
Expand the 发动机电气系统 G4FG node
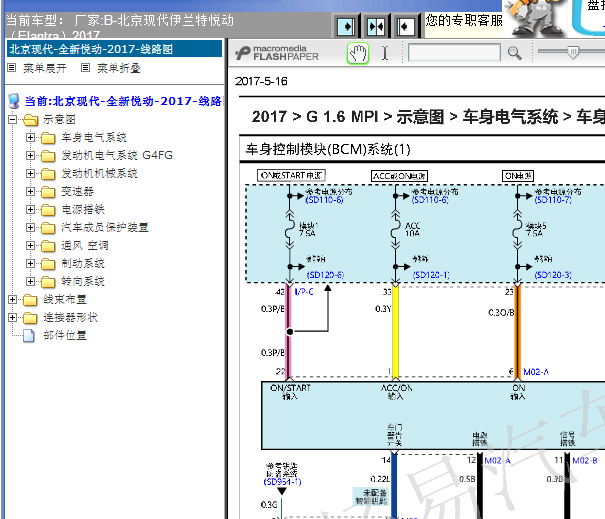pos(30,156)
